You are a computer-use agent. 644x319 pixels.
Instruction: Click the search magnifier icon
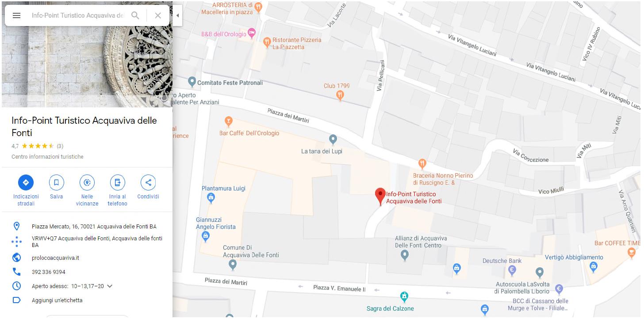pyautogui.click(x=135, y=15)
